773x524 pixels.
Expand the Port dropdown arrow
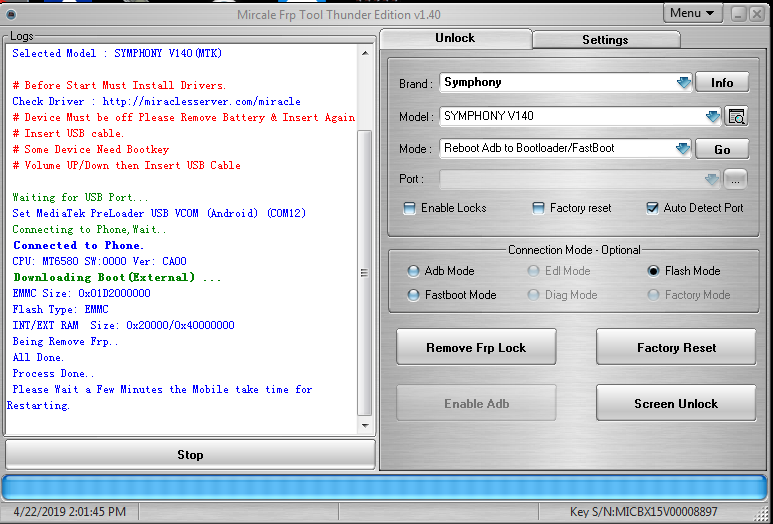tap(711, 179)
